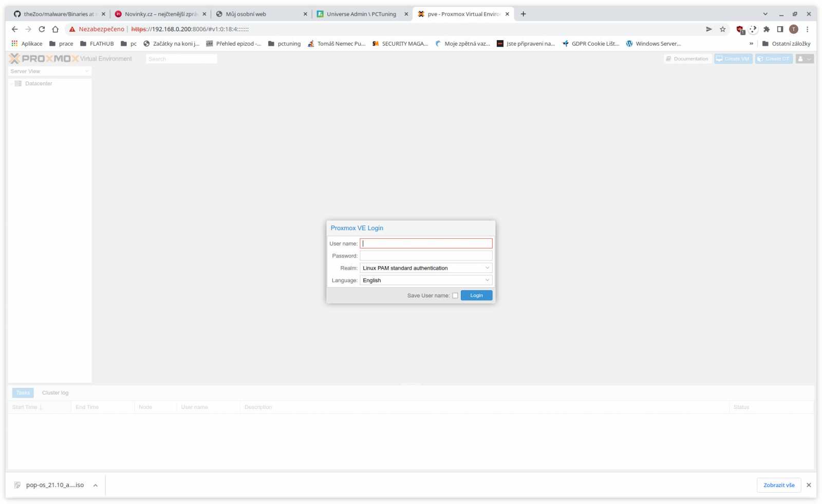
Task: Open a new browser tab
Action: [x=523, y=14]
